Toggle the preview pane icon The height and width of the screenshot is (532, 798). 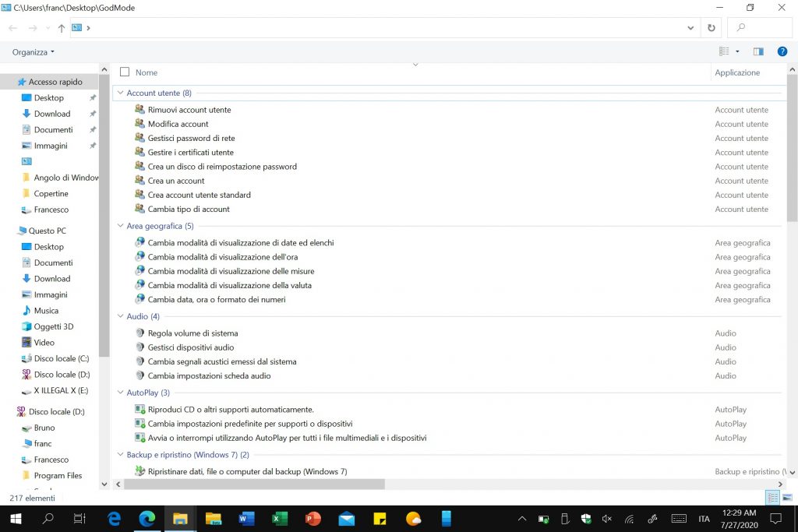(x=758, y=51)
